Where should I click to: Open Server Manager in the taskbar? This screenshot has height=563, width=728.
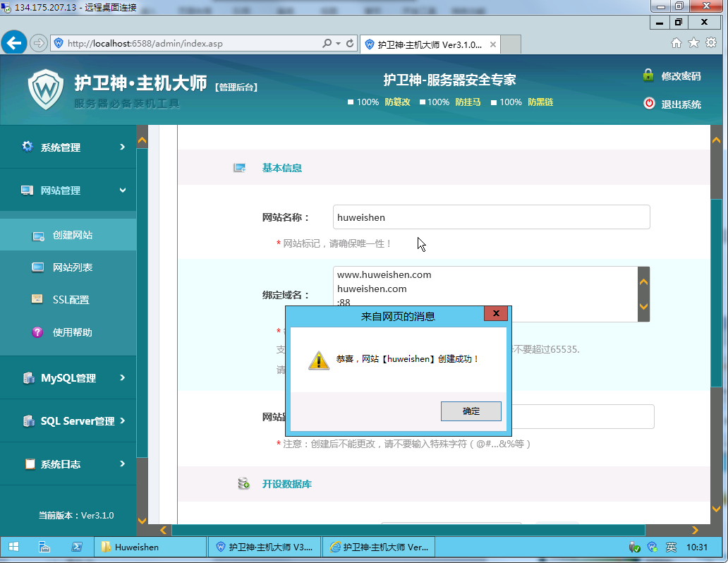tap(44, 547)
